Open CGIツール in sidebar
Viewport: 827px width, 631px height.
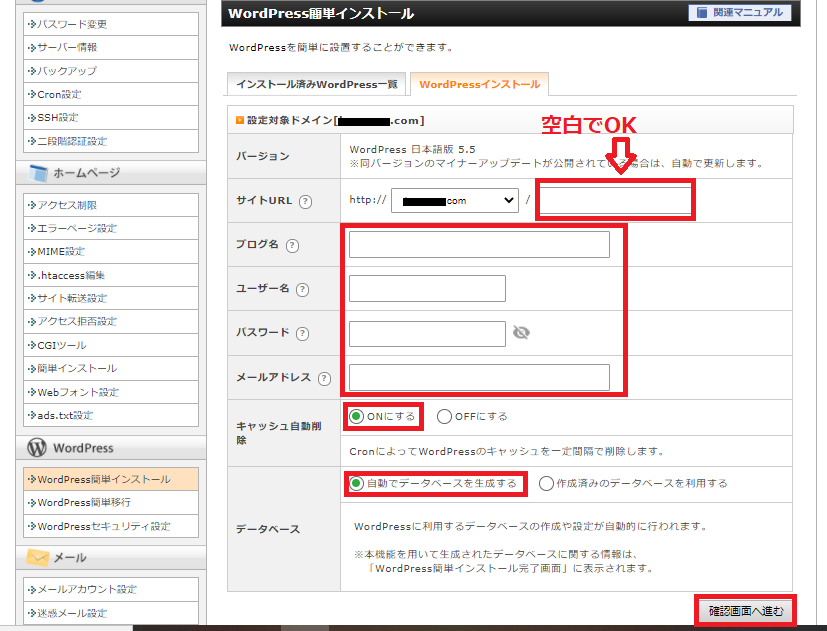tap(111, 346)
